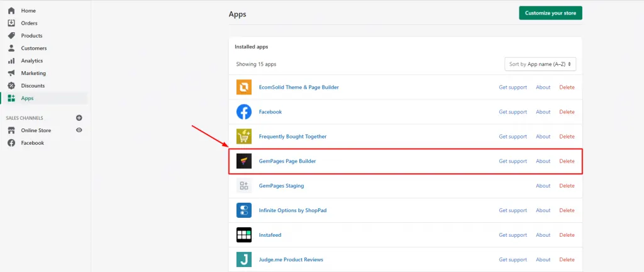
Task: Get support for Facebook app row
Action: [x=513, y=111]
